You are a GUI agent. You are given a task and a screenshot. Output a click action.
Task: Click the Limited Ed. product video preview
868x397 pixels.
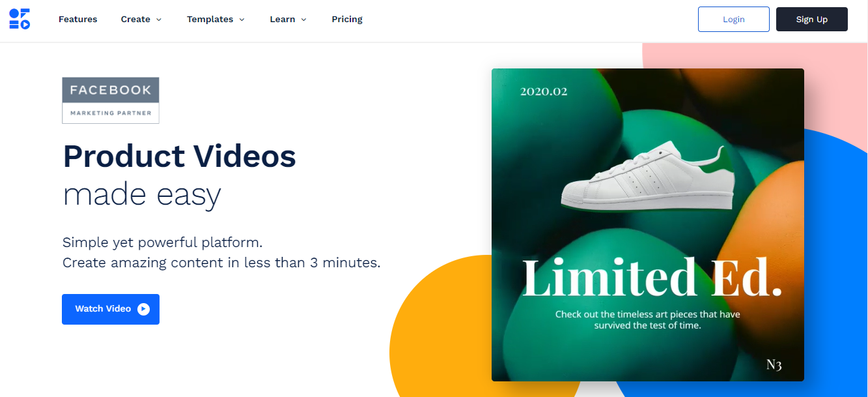click(x=648, y=225)
